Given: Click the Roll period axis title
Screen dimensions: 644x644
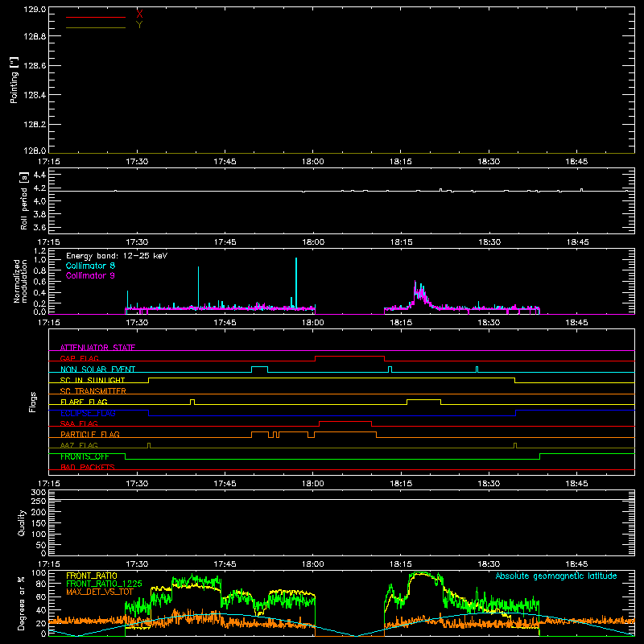Looking at the screenshot, I should point(24,200).
